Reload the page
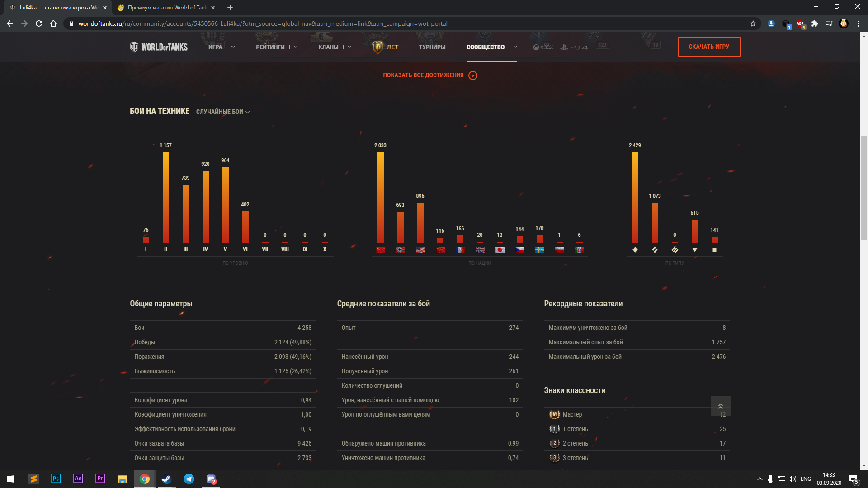The height and width of the screenshot is (488, 868). point(39,23)
